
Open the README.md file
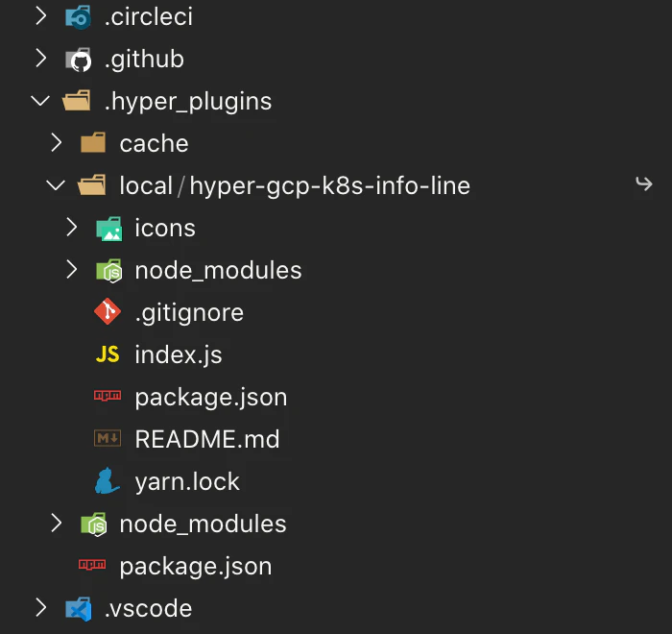click(207, 439)
